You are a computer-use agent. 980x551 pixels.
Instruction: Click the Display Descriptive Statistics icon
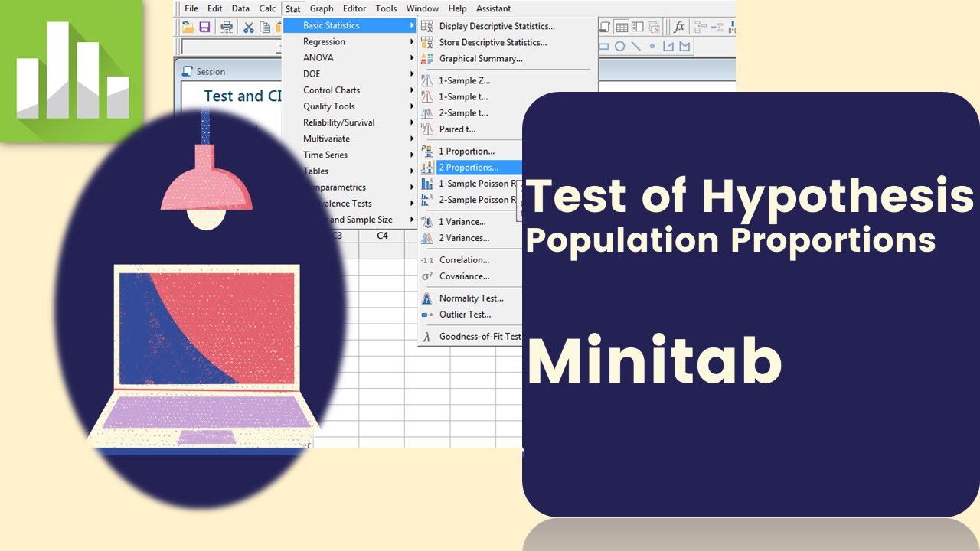tap(427, 26)
